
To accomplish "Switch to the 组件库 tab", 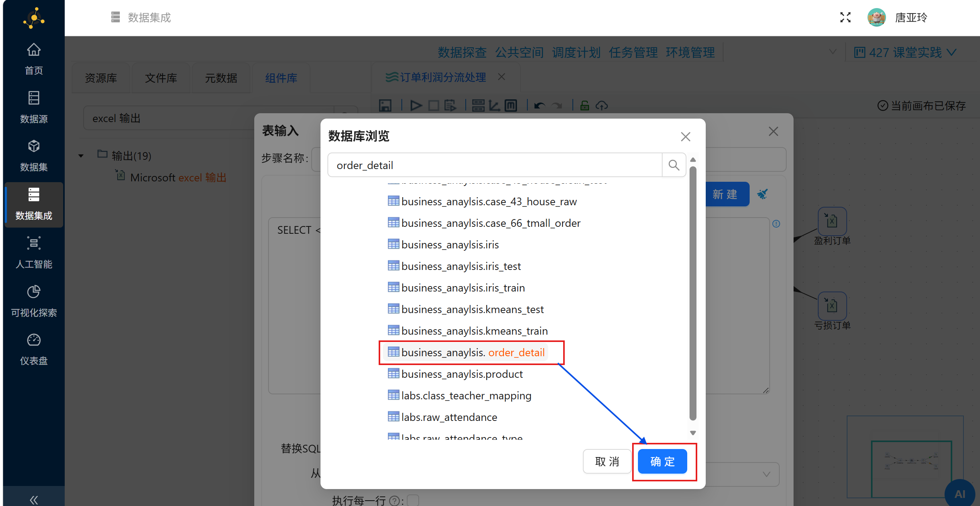I will pos(281,78).
